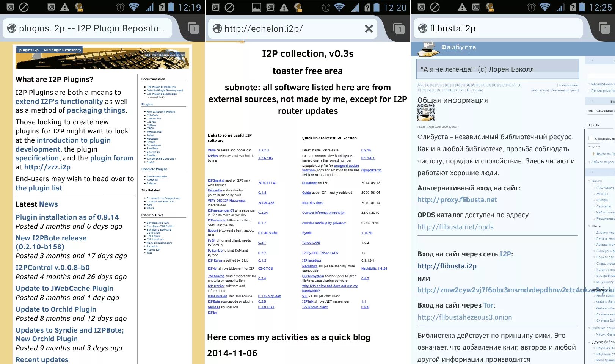The width and height of the screenshot is (615, 364).
Task: Open 'Tahoe-LAFS Controller' sidebar link
Action: pyautogui.click(x=161, y=159)
